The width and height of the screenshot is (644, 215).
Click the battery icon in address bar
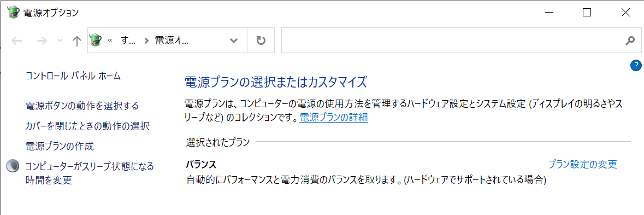tap(96, 40)
